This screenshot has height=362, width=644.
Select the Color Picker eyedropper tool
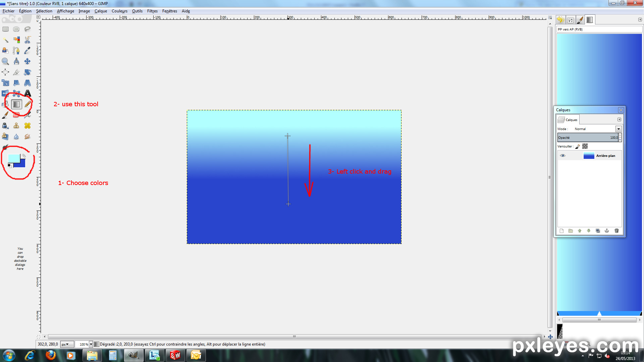27,51
